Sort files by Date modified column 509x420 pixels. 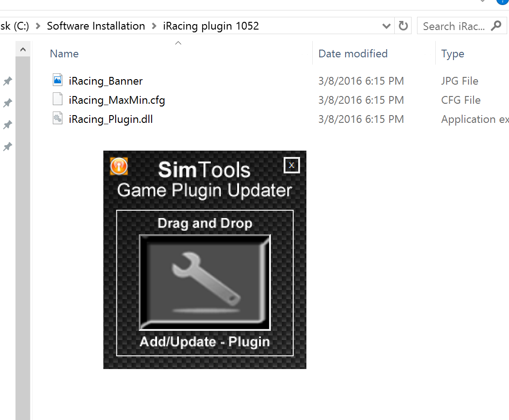[x=353, y=54]
